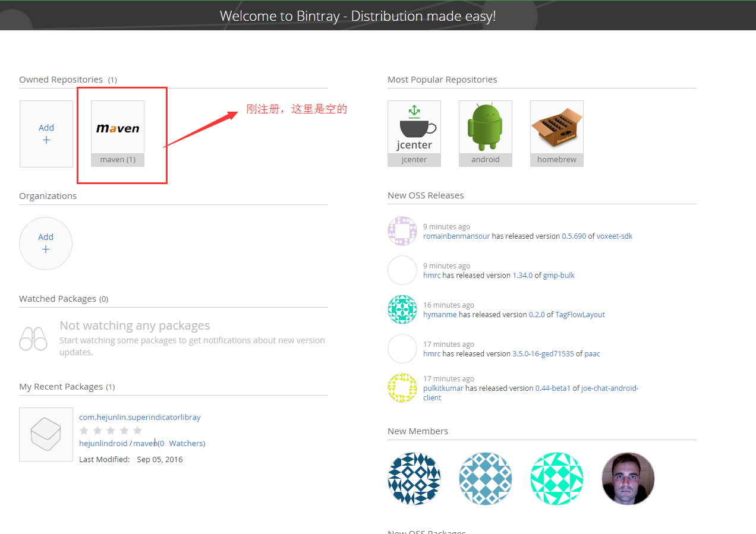Click romainbenmansour's purple avatar
Viewport: 756px width, 534px height.
click(402, 231)
